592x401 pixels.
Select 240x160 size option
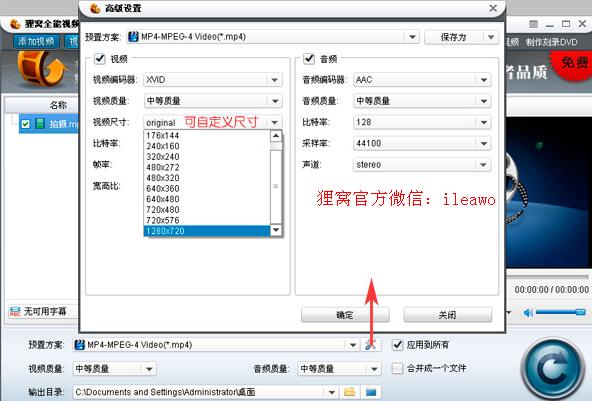coord(207,146)
